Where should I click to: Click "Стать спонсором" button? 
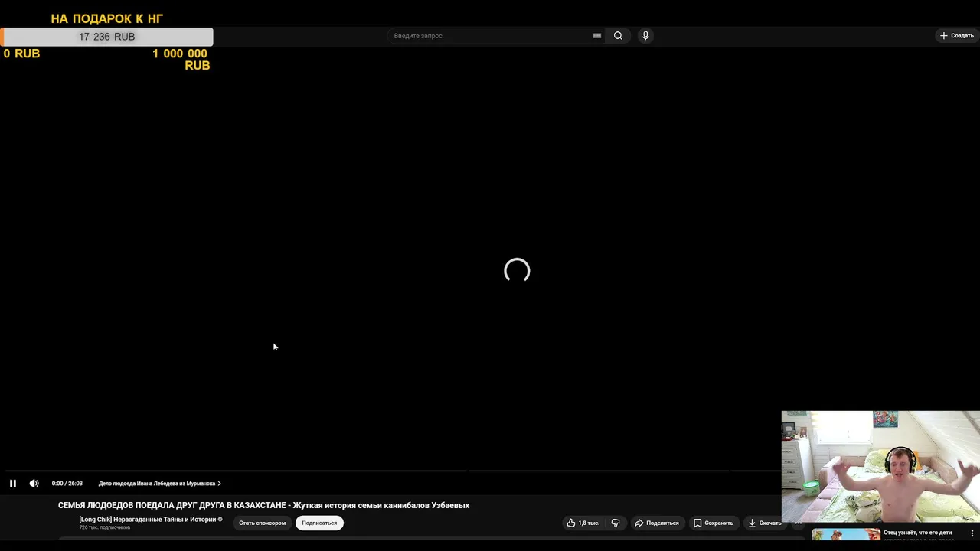coord(262,523)
